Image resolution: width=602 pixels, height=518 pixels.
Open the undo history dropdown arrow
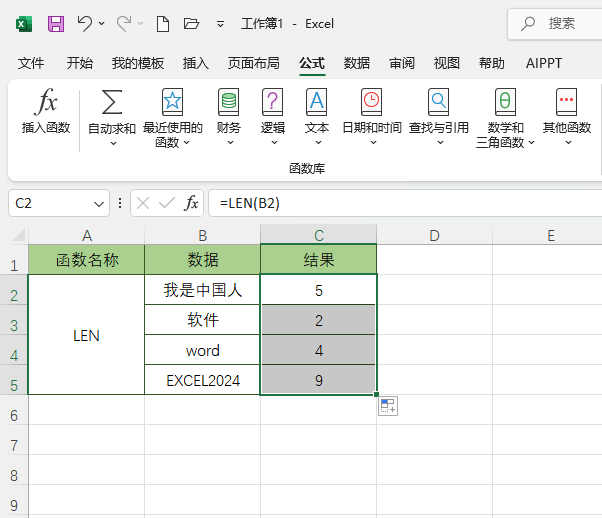[x=102, y=24]
